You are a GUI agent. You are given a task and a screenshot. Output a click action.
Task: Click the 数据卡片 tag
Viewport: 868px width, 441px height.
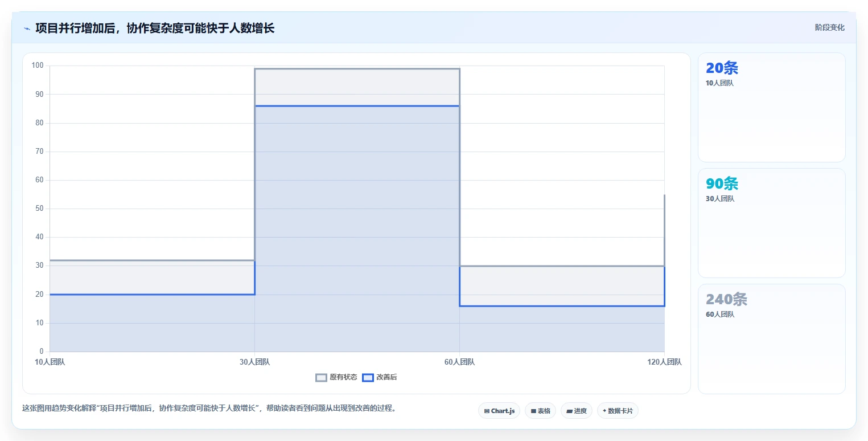[618, 411]
